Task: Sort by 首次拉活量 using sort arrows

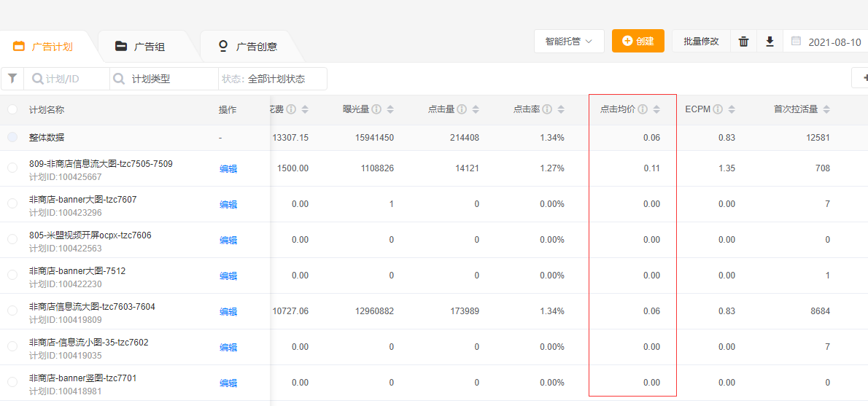Action: (826, 109)
